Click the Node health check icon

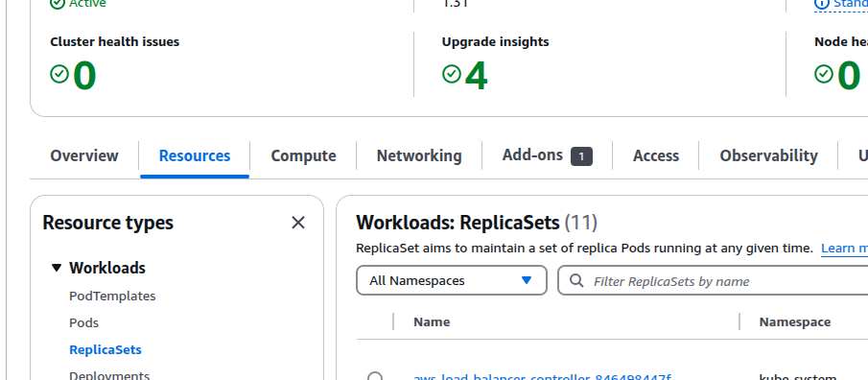[x=823, y=74]
